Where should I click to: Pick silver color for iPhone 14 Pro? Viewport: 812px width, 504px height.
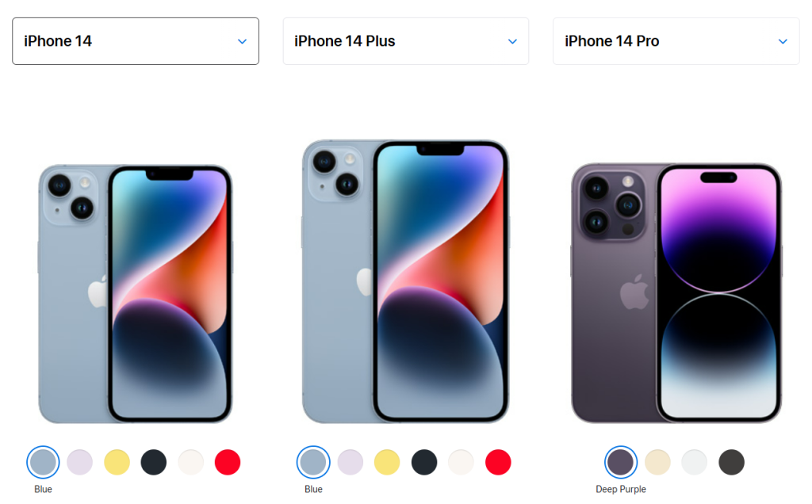tap(695, 462)
